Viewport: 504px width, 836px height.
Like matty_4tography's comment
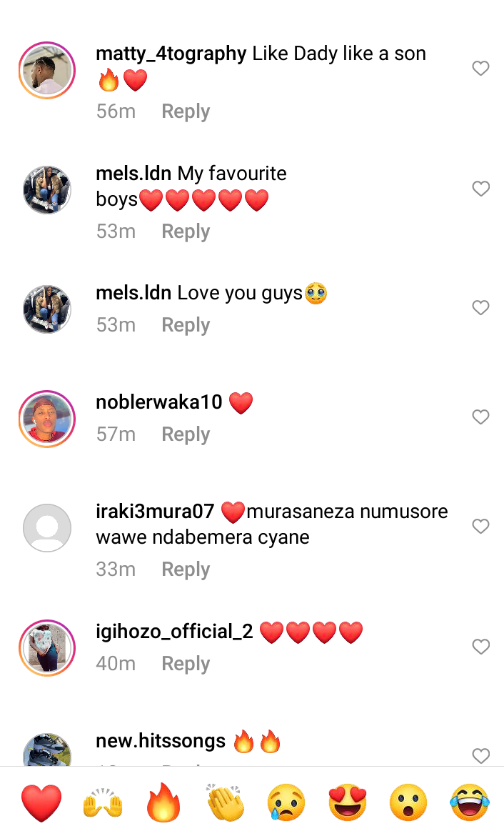point(481,69)
